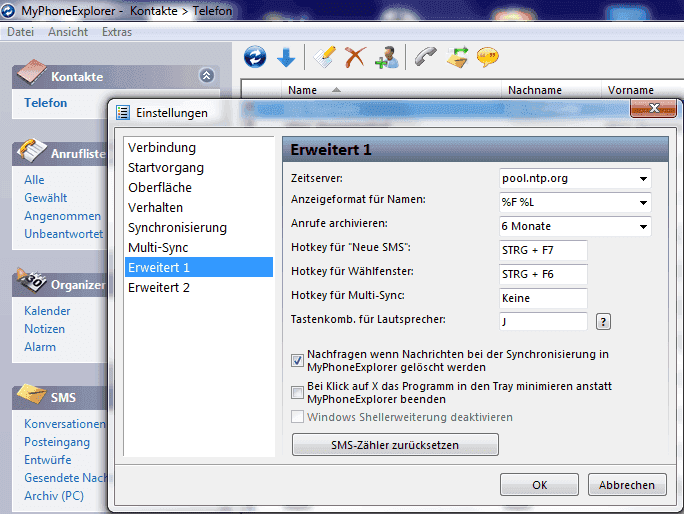Viewport: 684px width, 514px height.
Task: Sort contacts by Vorname column header
Action: (x=643, y=90)
